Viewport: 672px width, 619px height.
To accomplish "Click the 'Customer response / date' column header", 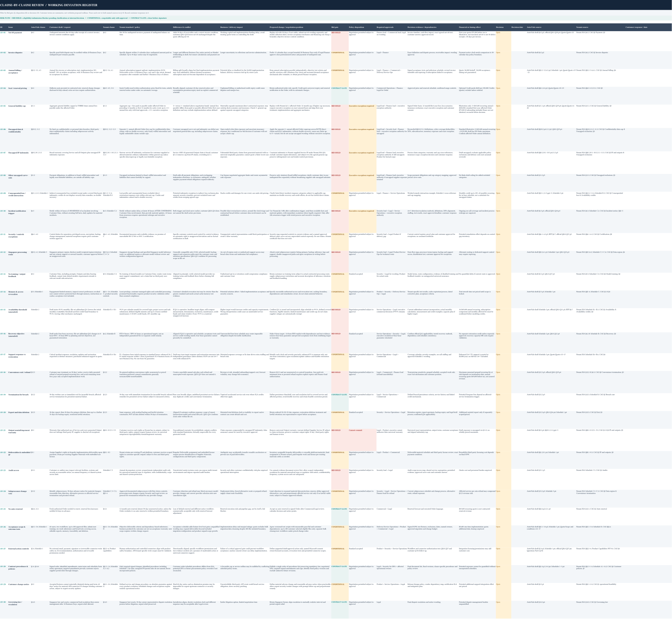I will point(648,27).
